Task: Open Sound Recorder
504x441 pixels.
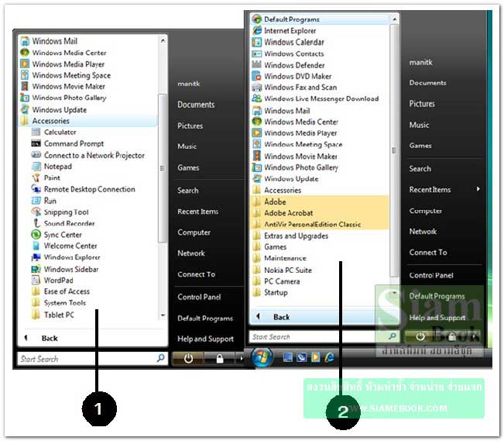Action: 63,223
